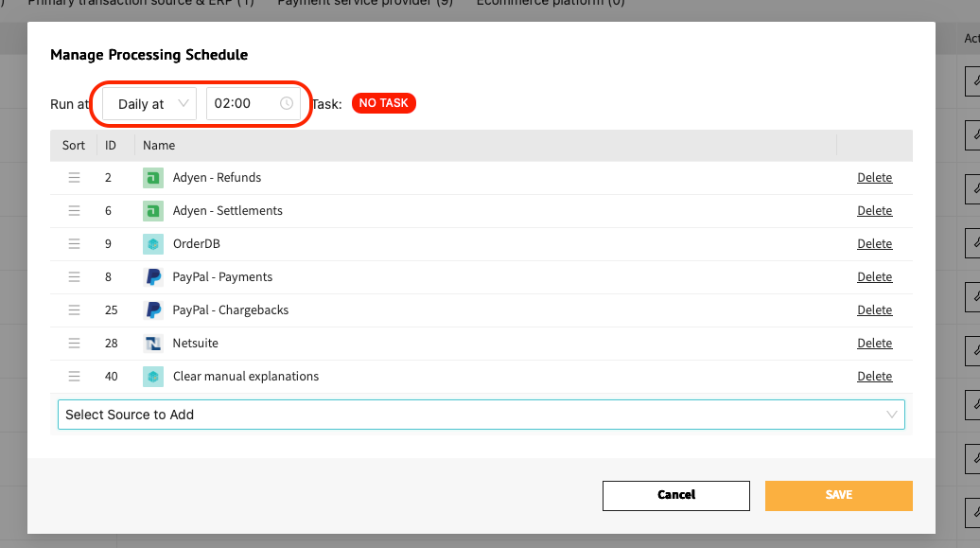Screen dimensions: 980x548
Task: Open the Daily at frequency dropdown
Action: pyautogui.click(x=149, y=104)
